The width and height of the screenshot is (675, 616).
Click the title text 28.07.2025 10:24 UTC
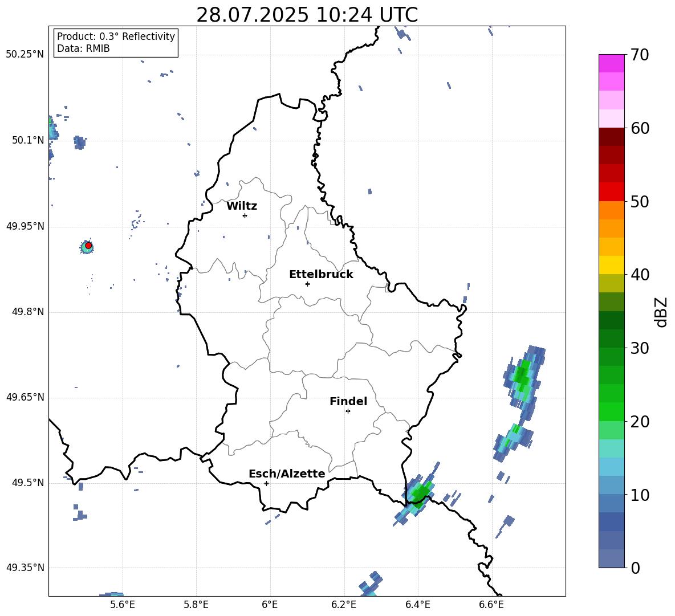[307, 15]
